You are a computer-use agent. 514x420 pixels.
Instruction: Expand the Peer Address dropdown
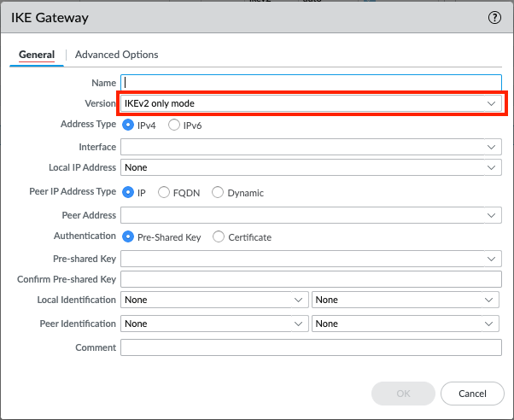[x=311, y=214]
